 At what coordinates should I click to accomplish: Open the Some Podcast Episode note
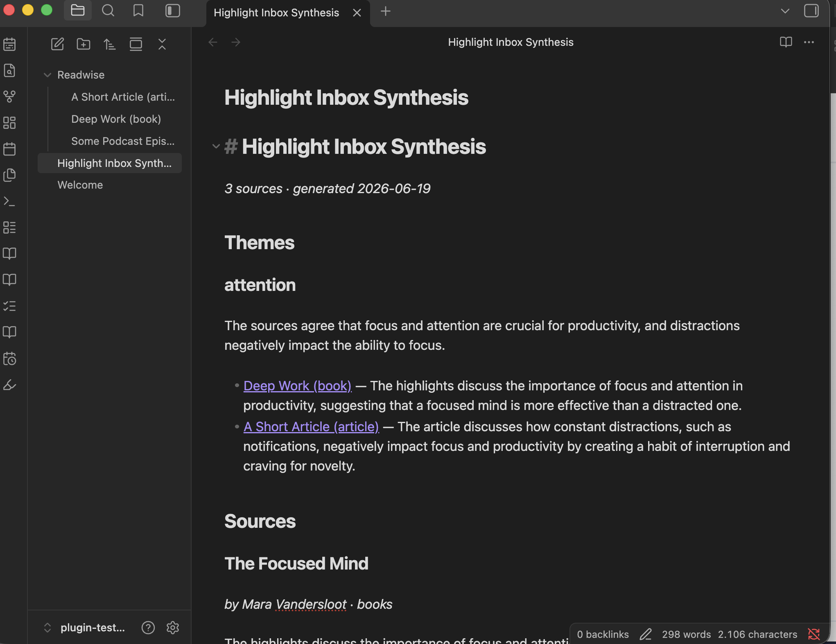click(x=123, y=141)
